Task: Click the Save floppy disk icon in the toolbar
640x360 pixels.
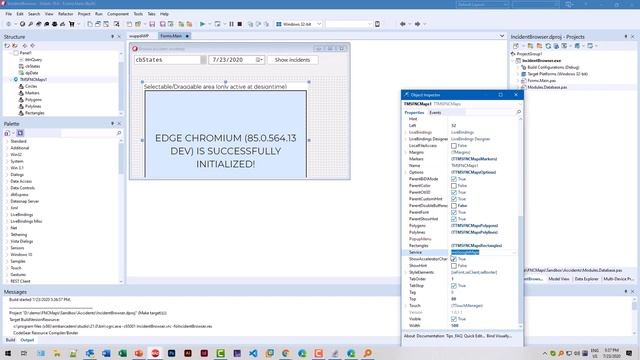Action: click(x=152, y=24)
